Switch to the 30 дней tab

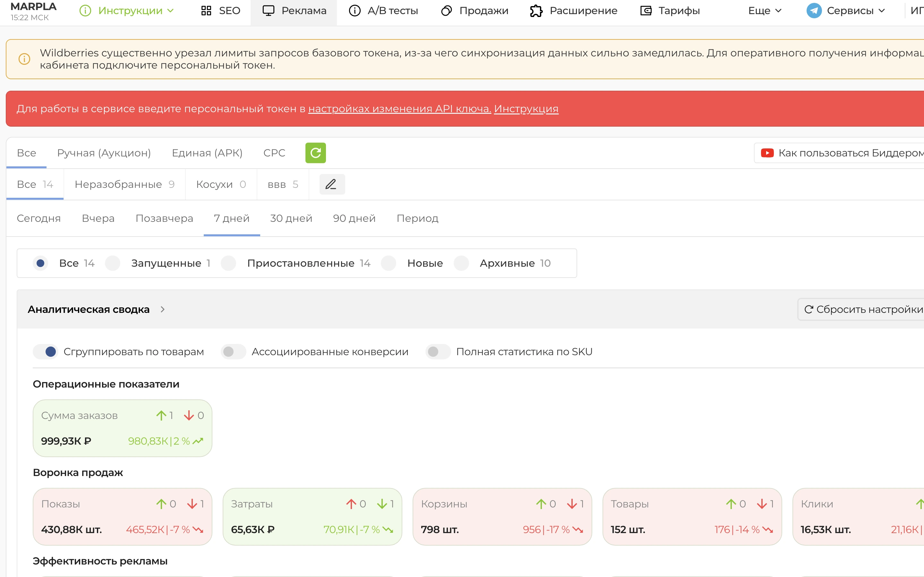(291, 218)
